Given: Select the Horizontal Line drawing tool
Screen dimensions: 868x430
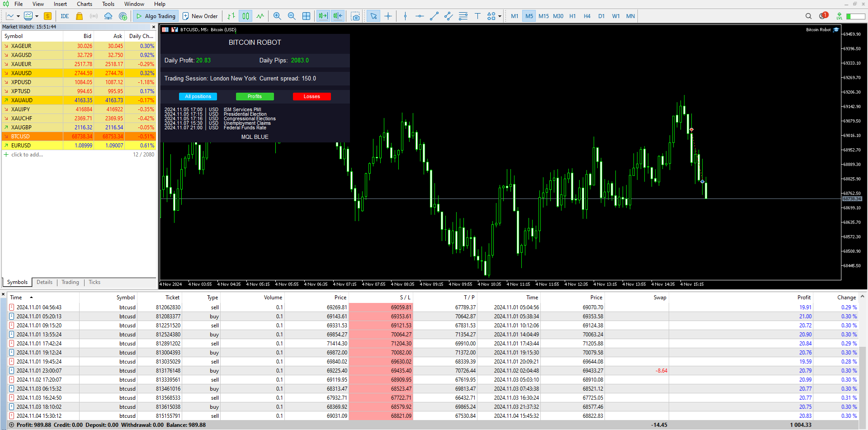Looking at the screenshot, I should [420, 16].
